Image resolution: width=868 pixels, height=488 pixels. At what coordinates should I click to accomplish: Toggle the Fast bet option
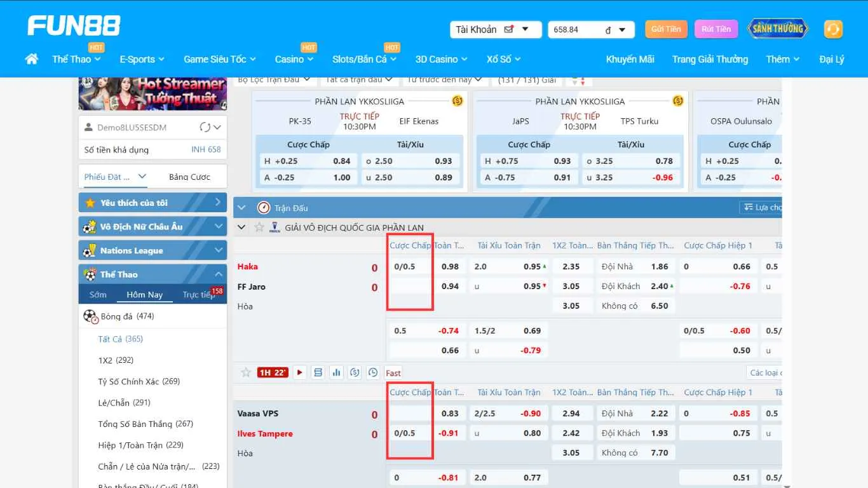[x=393, y=373]
